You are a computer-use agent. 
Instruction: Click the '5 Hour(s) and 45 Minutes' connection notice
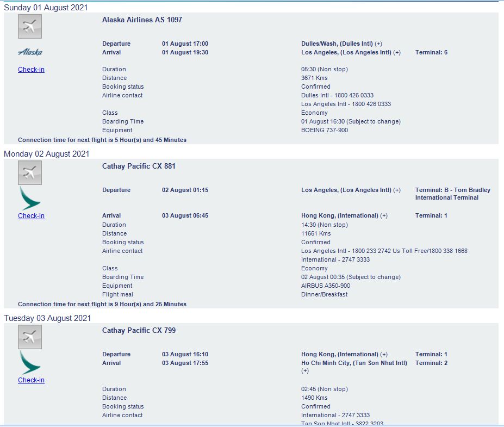102,140
